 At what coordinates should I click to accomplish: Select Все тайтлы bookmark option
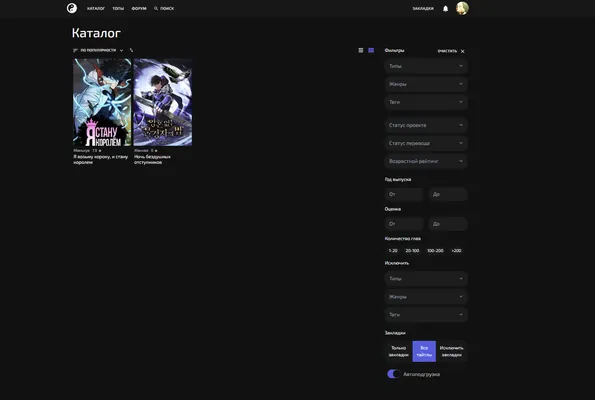pos(424,351)
